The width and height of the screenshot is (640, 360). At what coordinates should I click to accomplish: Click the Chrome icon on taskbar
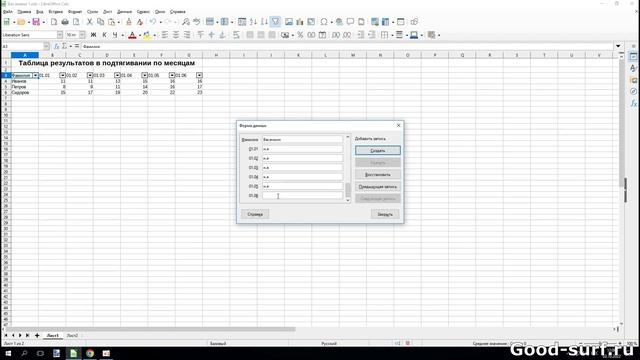click(x=90, y=353)
